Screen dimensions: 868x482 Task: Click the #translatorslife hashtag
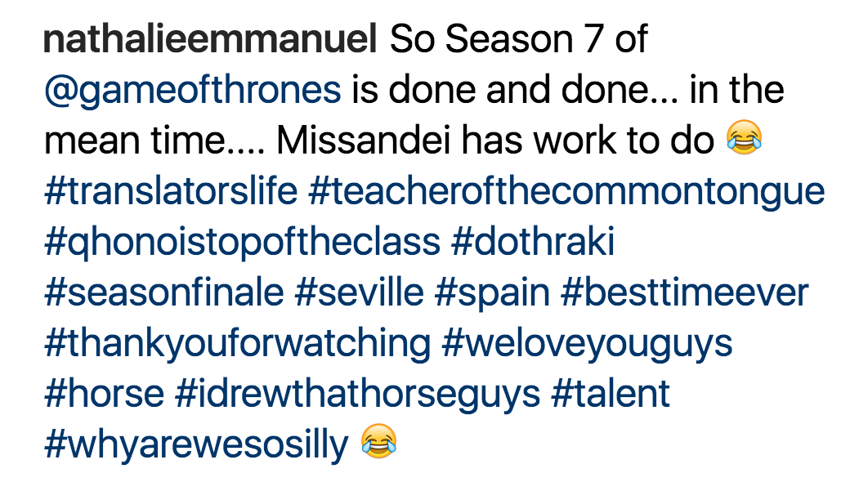(x=171, y=191)
